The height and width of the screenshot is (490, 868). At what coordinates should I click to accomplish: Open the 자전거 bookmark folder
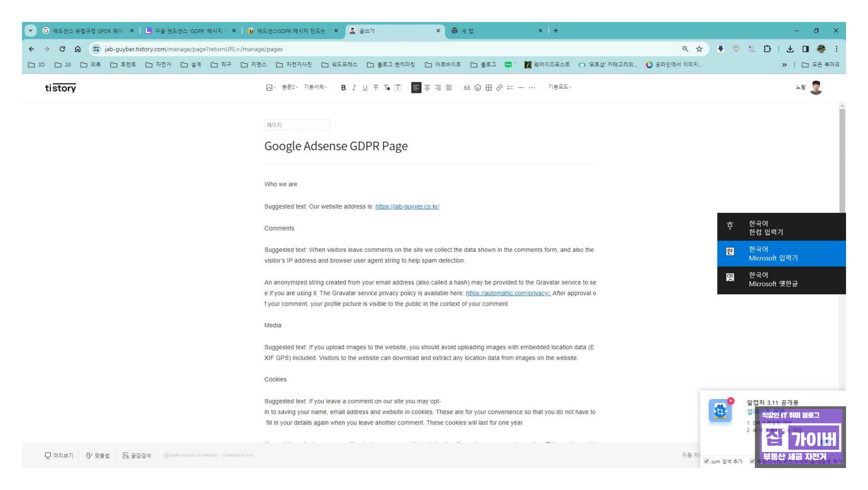pos(158,65)
